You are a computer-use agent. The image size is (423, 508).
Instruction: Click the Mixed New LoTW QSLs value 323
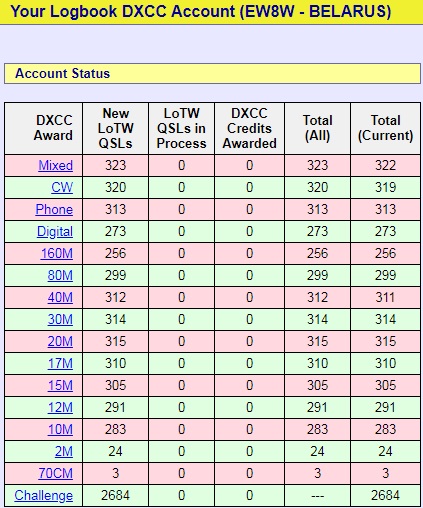tap(115, 165)
